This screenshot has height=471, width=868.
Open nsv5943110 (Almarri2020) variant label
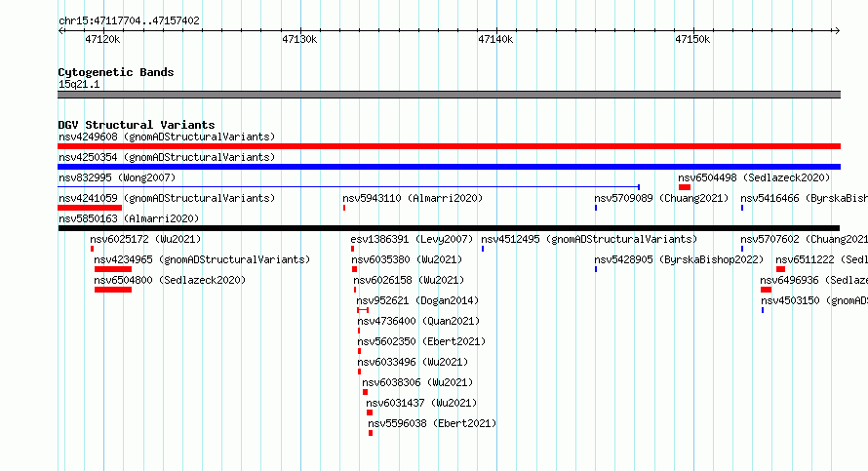point(413,198)
